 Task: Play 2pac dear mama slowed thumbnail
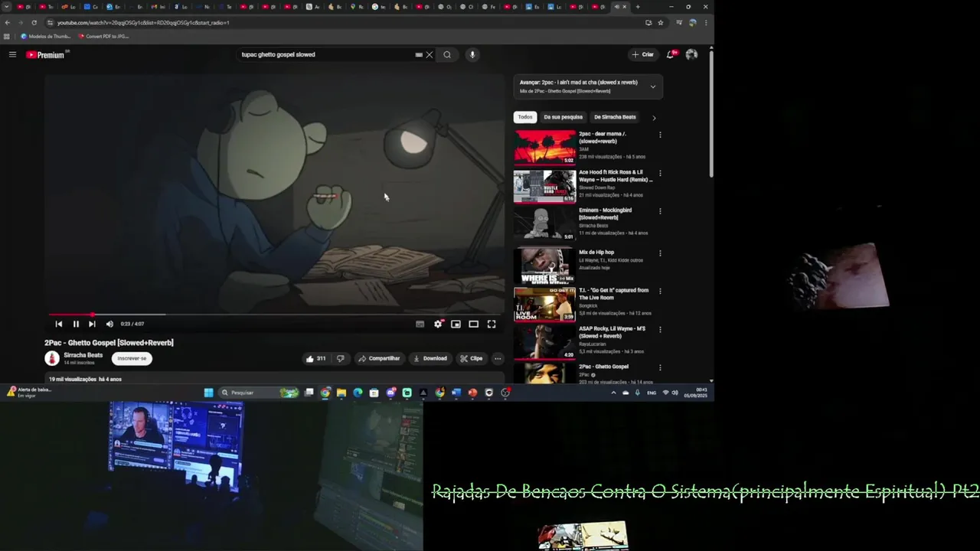pyautogui.click(x=544, y=147)
